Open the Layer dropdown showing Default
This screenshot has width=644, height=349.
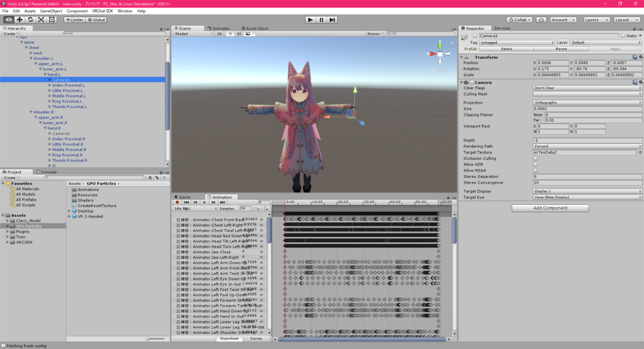point(606,42)
